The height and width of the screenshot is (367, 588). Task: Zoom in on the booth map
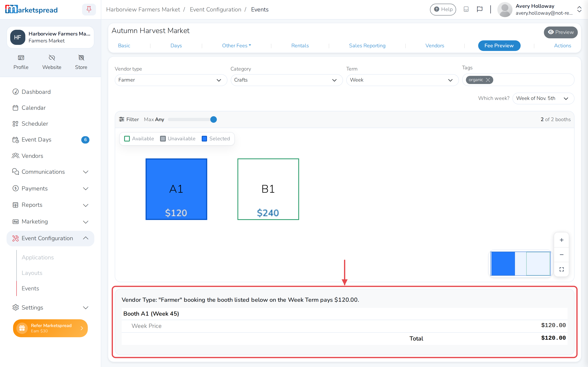(561, 240)
